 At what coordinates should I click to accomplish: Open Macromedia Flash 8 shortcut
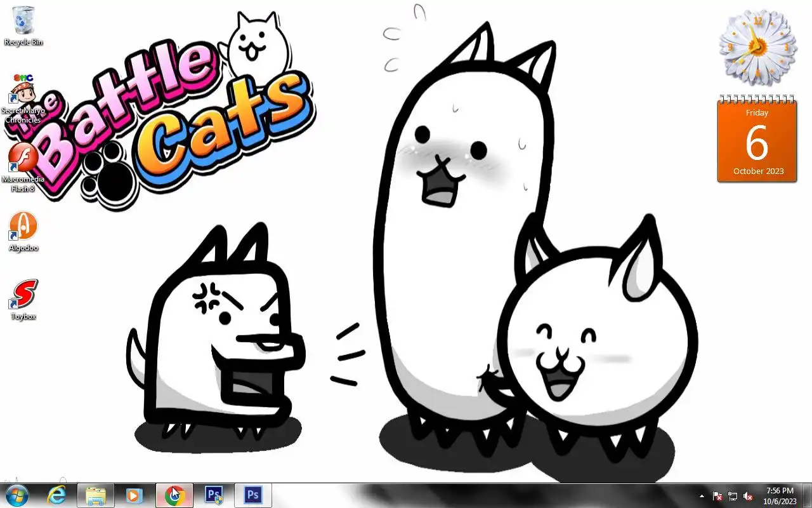pos(23,167)
